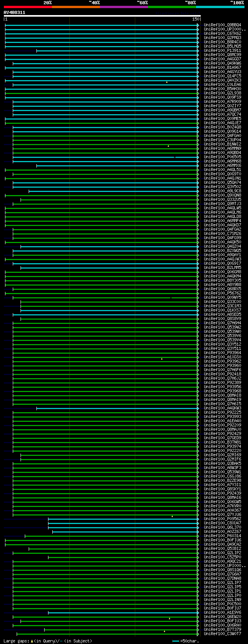Click the UniRef100_Q2PMQ3 entry

[222, 38]
